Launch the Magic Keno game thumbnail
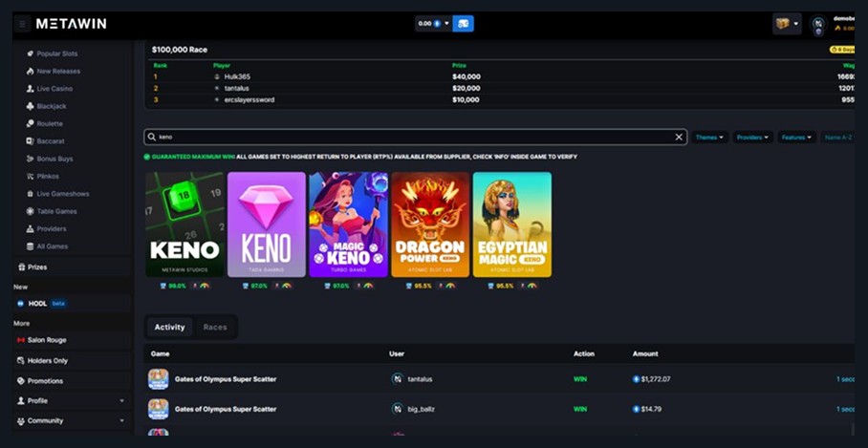Image resolution: width=868 pixels, height=448 pixels. pyautogui.click(x=348, y=224)
